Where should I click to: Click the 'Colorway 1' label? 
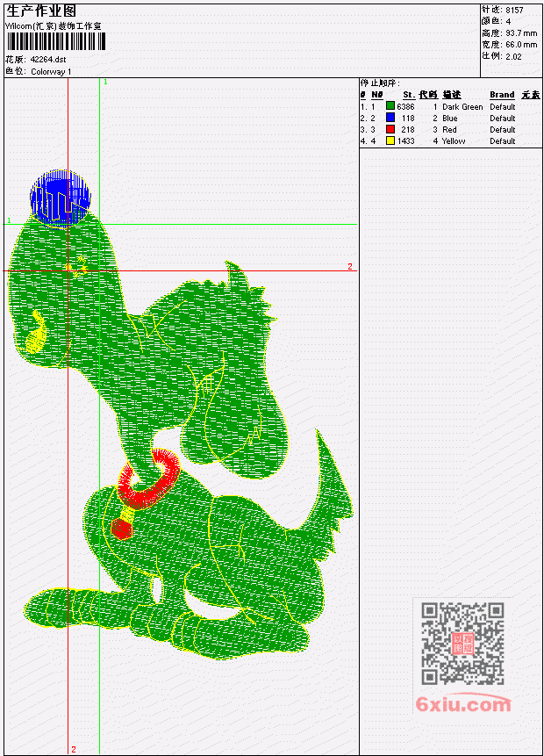tap(51, 71)
